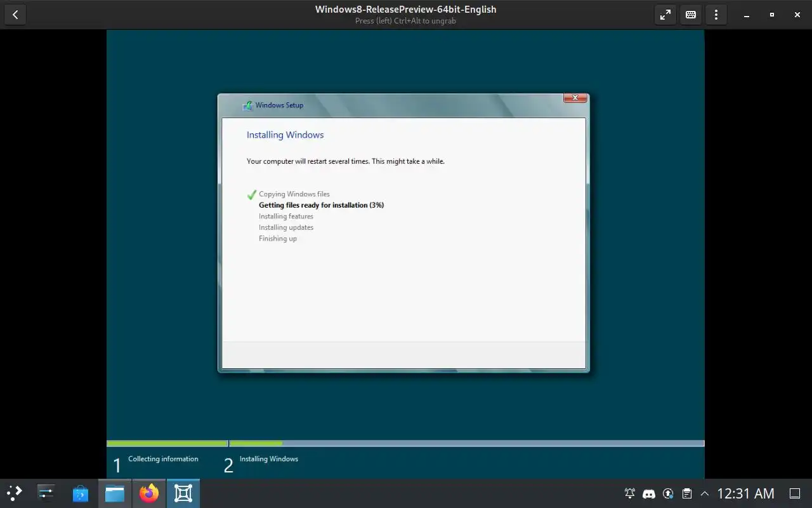The height and width of the screenshot is (508, 812).
Task: Maximize the Boxes window
Action: pos(772,15)
